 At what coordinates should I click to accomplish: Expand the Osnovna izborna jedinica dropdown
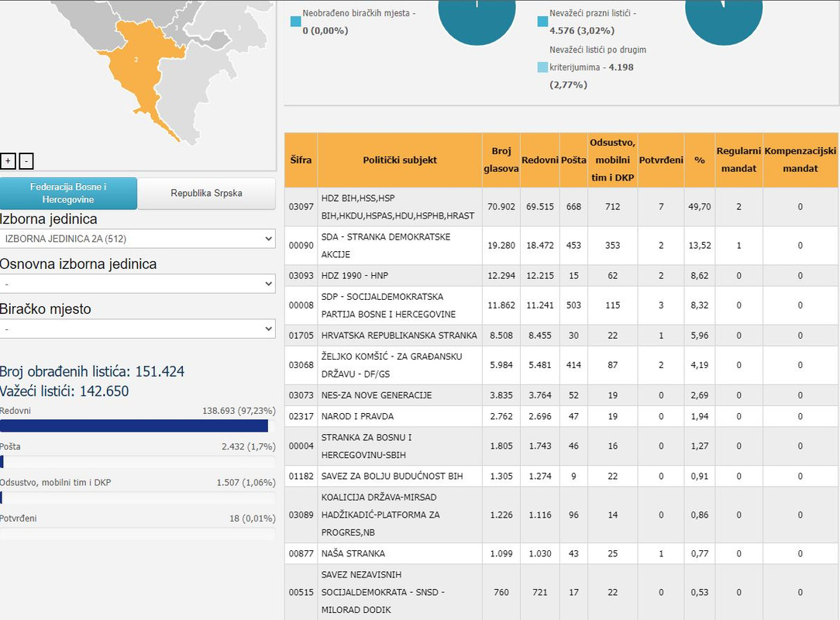click(x=138, y=284)
